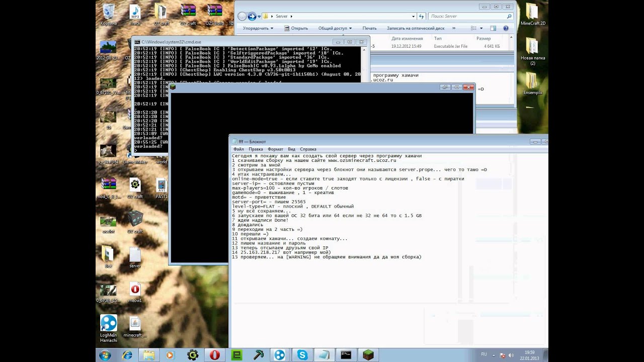Open the Корзина recycle bin desktop icon
The width and height of the screenshot is (644, 362).
click(x=108, y=14)
